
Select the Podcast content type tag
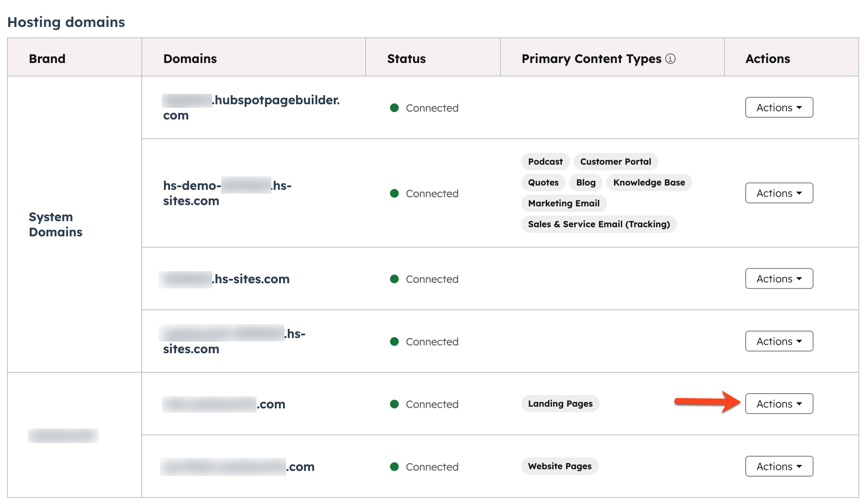coord(545,161)
